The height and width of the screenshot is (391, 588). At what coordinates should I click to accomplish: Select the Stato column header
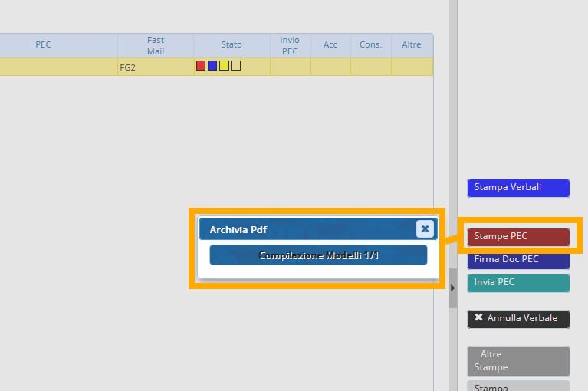(232, 44)
